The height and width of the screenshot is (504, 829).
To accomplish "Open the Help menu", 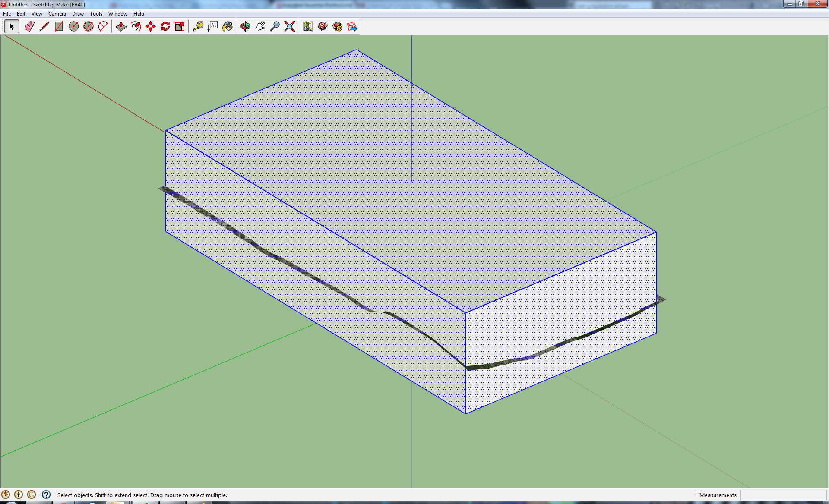I will 139,14.
